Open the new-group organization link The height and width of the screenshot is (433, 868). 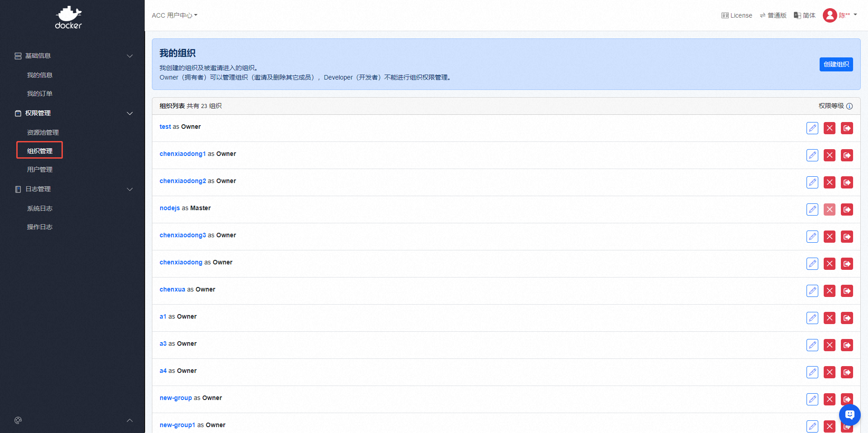click(175, 398)
